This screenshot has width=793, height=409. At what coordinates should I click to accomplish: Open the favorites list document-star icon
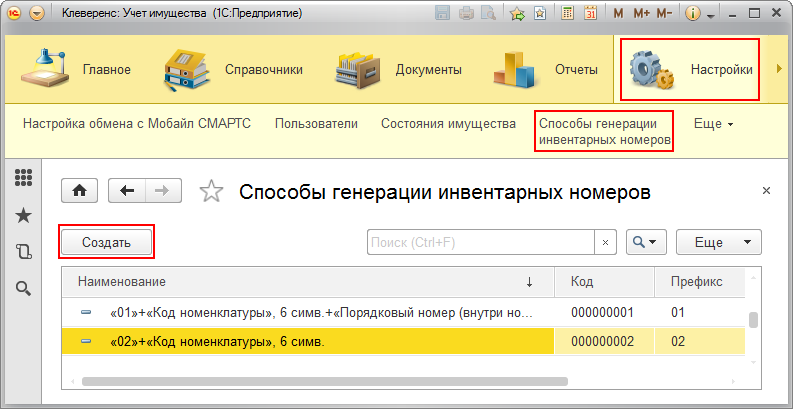pos(540,14)
